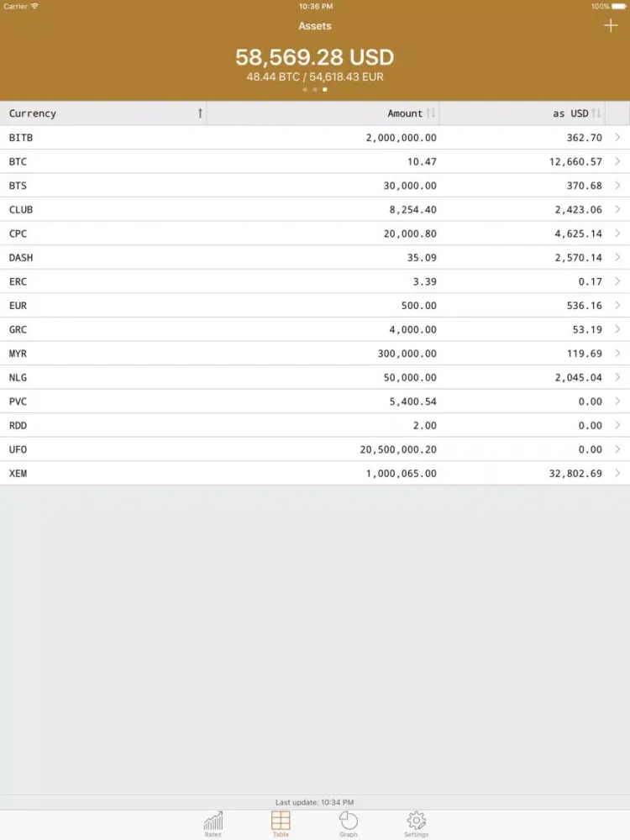Tap the plus icon to add asset
The width and height of the screenshot is (630, 840).
(x=611, y=26)
